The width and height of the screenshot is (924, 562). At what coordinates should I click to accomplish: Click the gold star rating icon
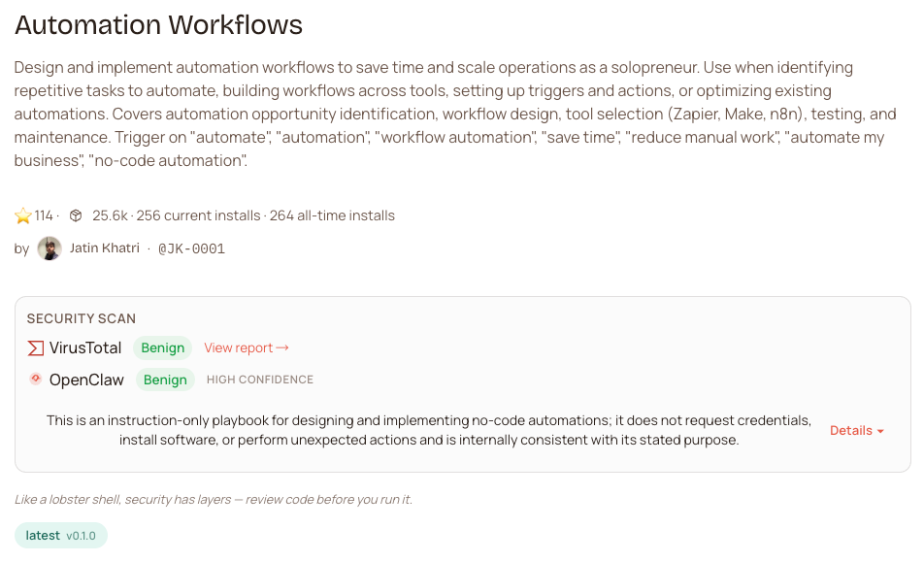(x=23, y=215)
